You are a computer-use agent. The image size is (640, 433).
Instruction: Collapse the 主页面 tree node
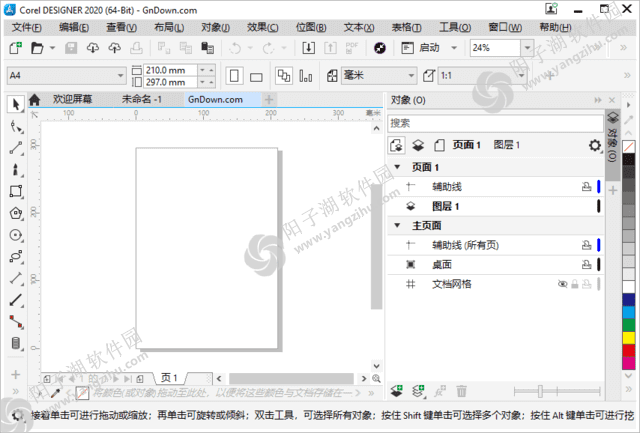[x=397, y=225]
